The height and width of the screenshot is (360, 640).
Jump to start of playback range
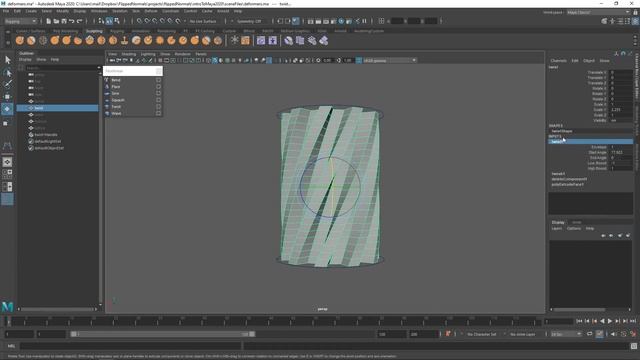[579, 321]
